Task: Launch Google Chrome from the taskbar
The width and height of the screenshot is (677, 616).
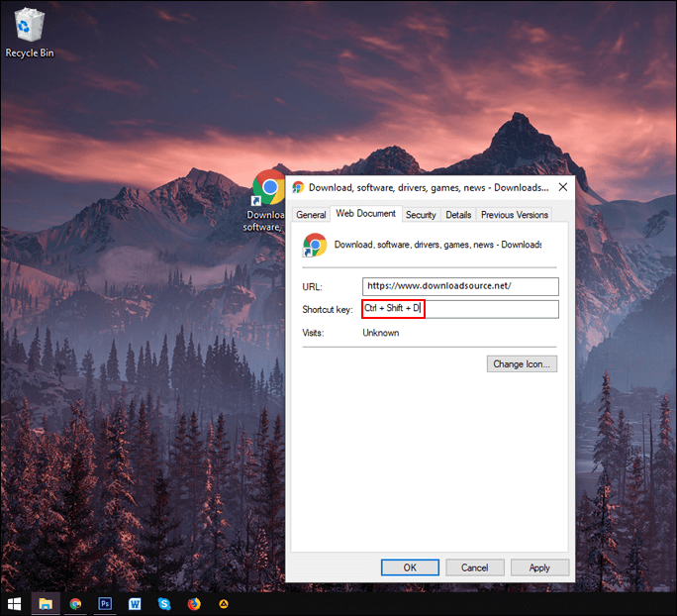Action: tap(75, 603)
